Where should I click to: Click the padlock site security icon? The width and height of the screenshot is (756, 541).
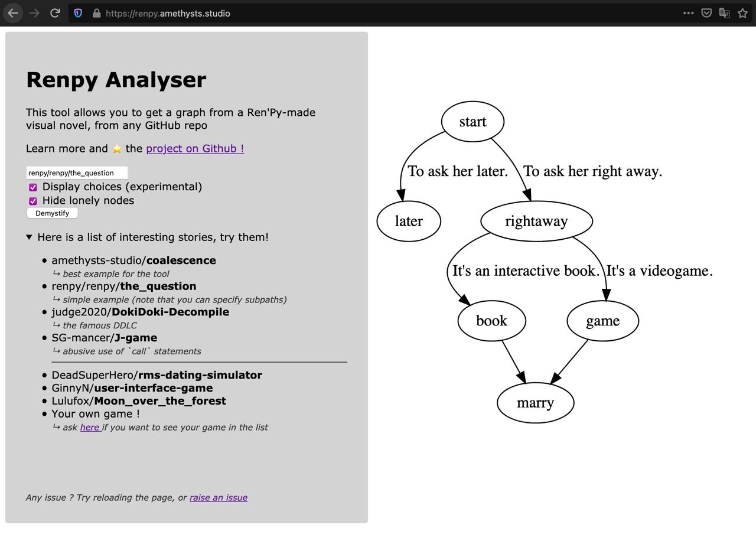(96, 13)
